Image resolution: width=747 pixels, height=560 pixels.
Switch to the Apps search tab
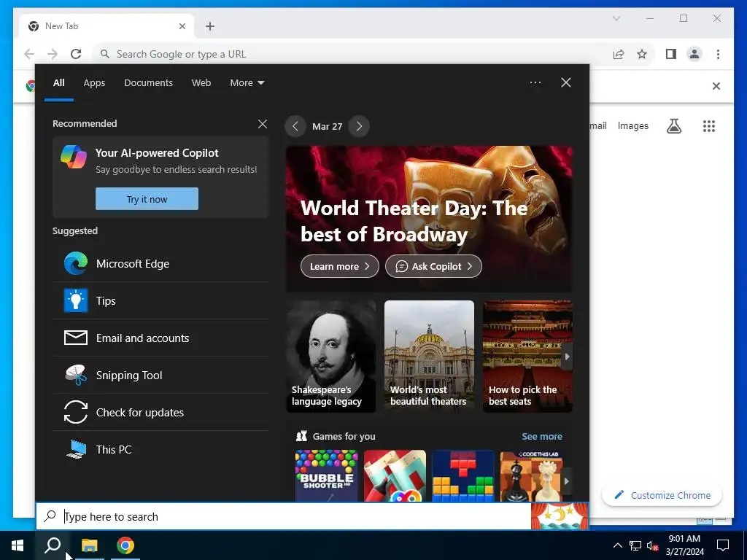pyautogui.click(x=94, y=82)
